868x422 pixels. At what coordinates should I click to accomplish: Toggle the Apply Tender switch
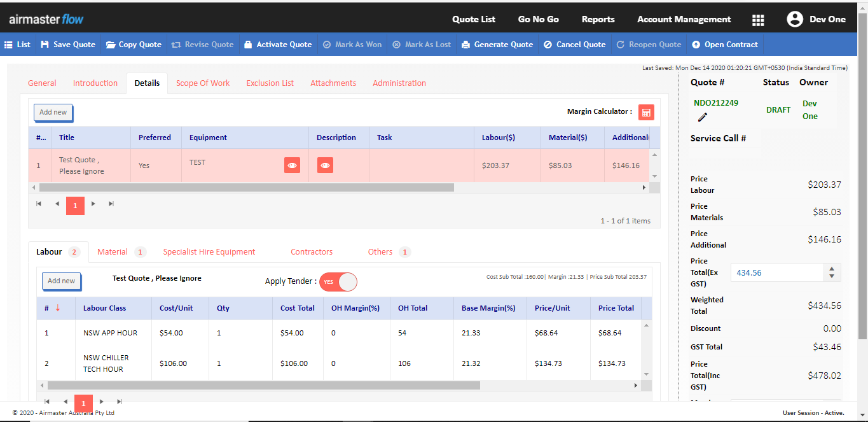point(338,282)
